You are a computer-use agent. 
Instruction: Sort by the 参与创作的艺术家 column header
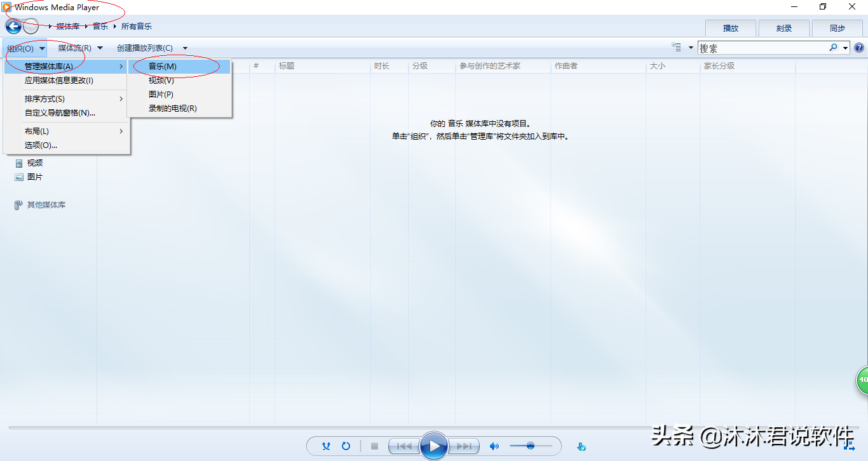click(x=503, y=66)
